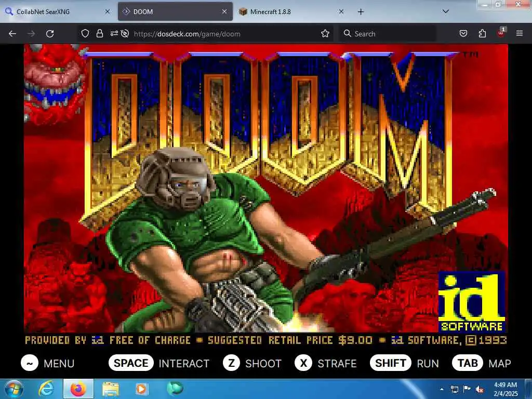532x399 pixels.
Task: Open the green play app on taskbar
Action: click(175, 388)
